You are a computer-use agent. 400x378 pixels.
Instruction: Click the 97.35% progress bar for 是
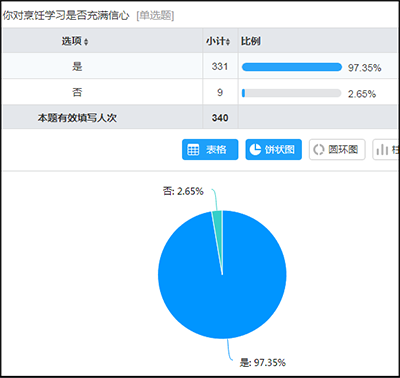[x=292, y=67]
